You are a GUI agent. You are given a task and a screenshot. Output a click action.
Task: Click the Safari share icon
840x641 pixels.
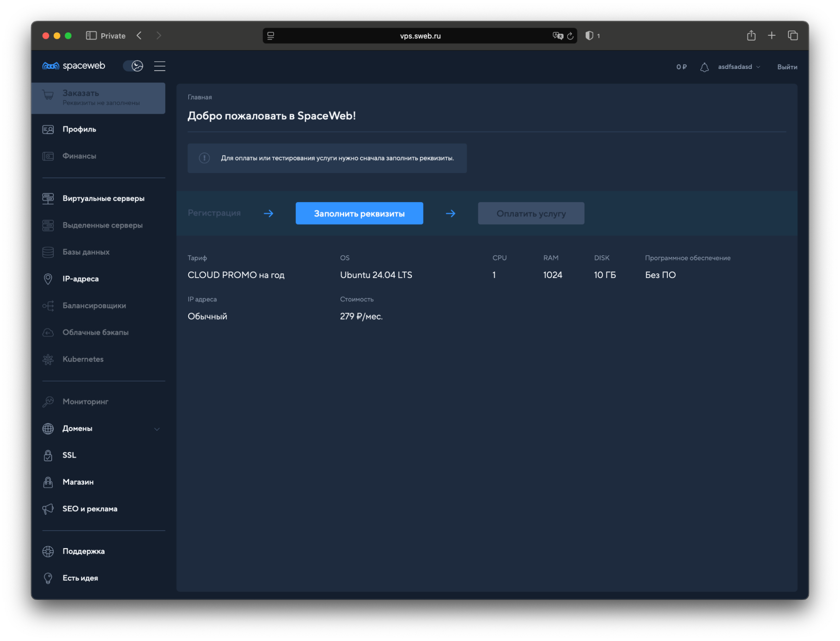[751, 36]
